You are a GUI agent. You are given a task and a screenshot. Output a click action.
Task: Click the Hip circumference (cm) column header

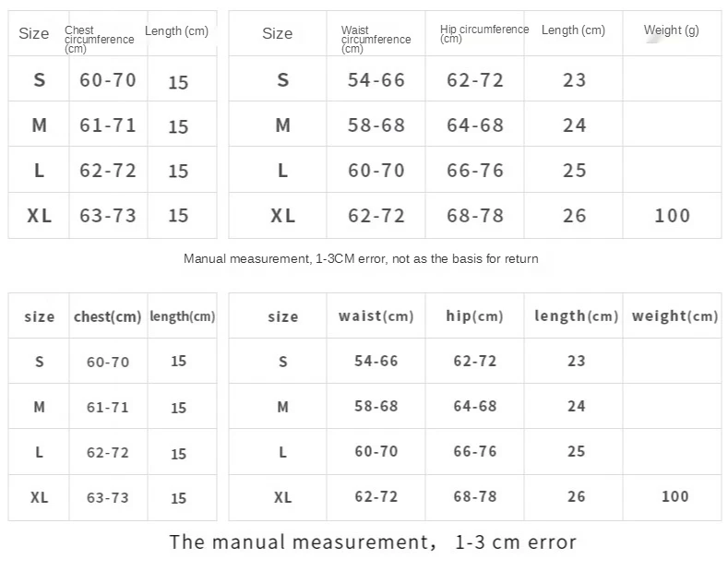click(x=484, y=33)
